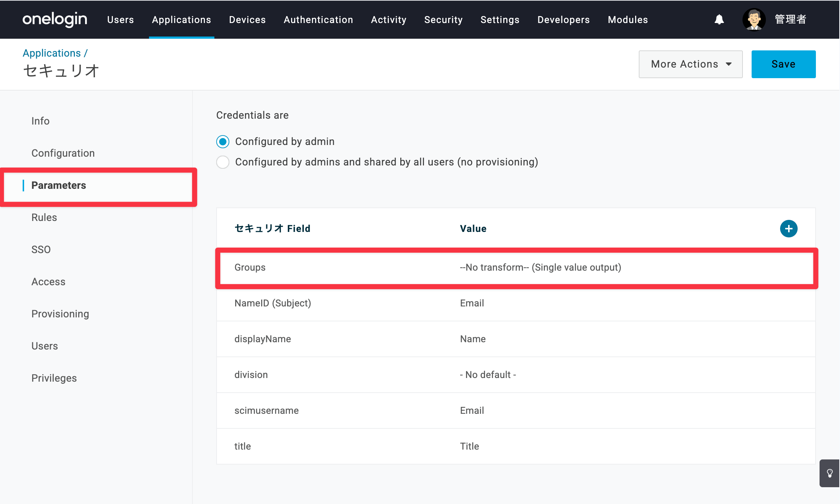Switch to the Configuration tab
The height and width of the screenshot is (504, 840).
(x=63, y=153)
